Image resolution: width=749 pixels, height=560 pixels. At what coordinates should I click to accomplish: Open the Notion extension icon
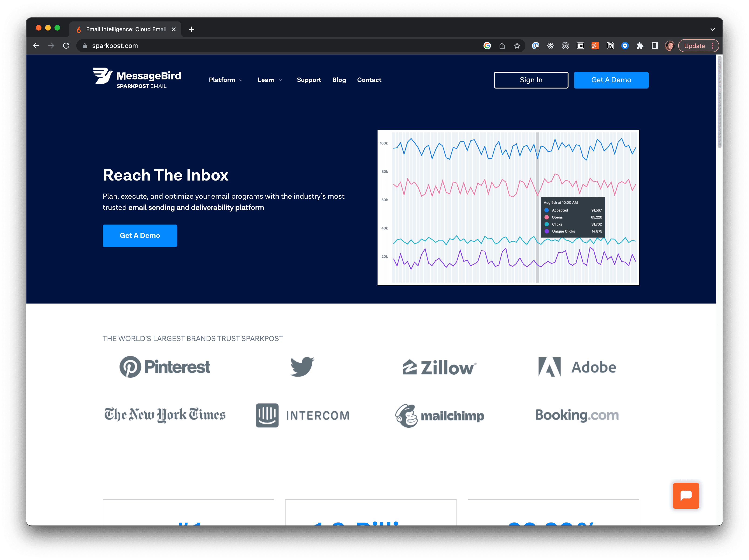click(x=610, y=46)
